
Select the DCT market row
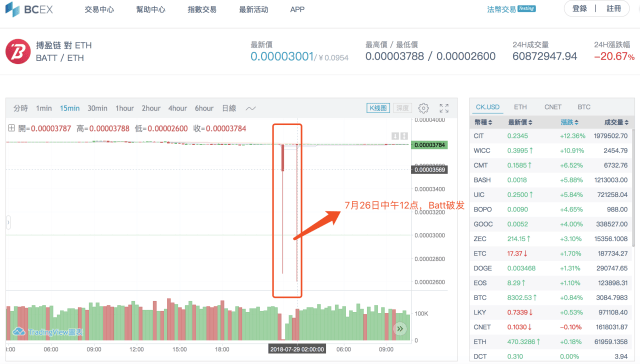(551, 356)
